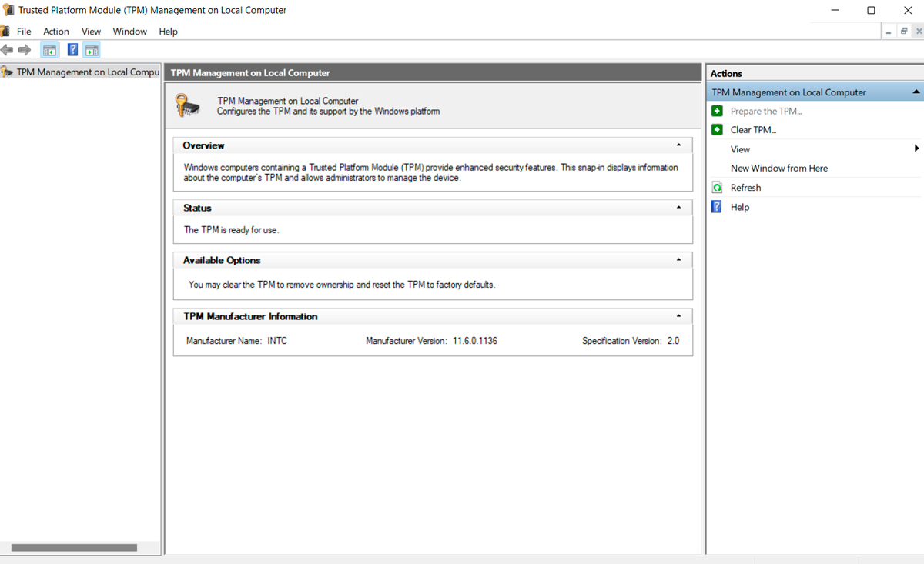Click the Forward arrow toolbar icon
This screenshot has width=924, height=564.
25,50
